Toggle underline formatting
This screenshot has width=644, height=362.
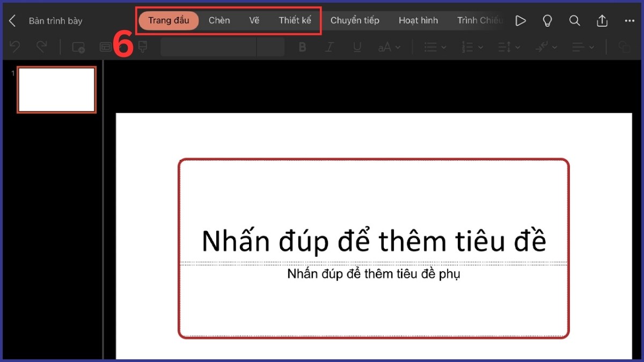pos(357,47)
